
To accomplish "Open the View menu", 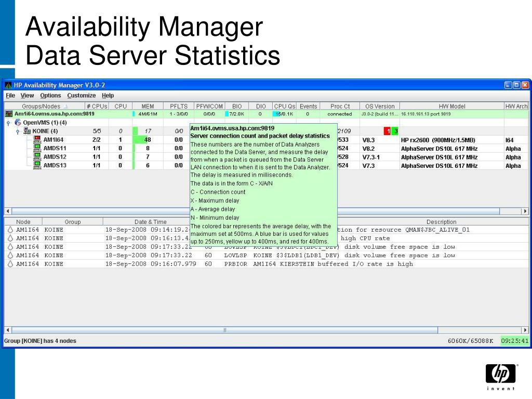I will point(27,96).
